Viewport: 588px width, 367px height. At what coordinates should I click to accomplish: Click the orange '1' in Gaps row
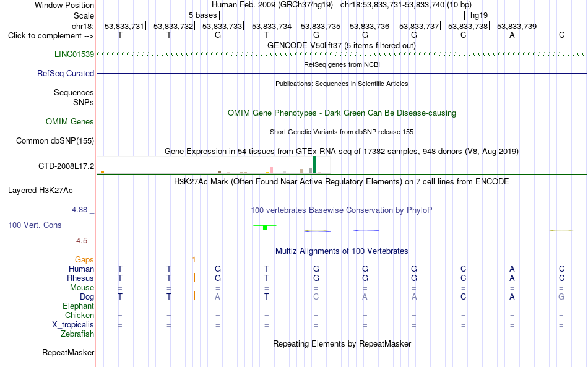(x=194, y=259)
